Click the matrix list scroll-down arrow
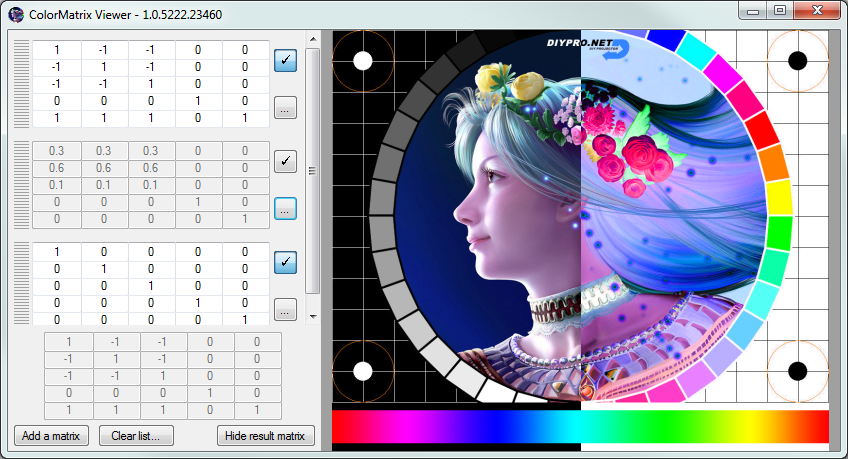 click(313, 317)
